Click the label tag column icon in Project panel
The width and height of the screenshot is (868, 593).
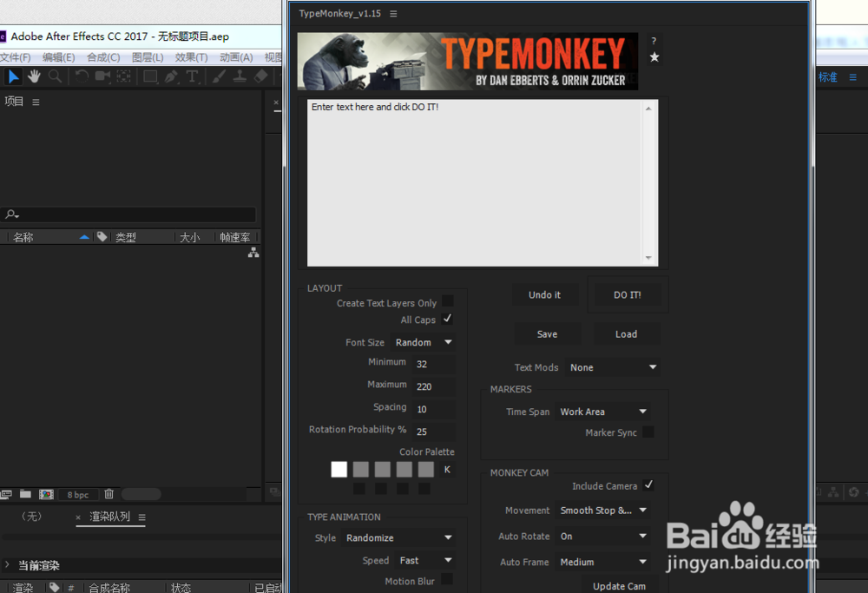pos(102,237)
